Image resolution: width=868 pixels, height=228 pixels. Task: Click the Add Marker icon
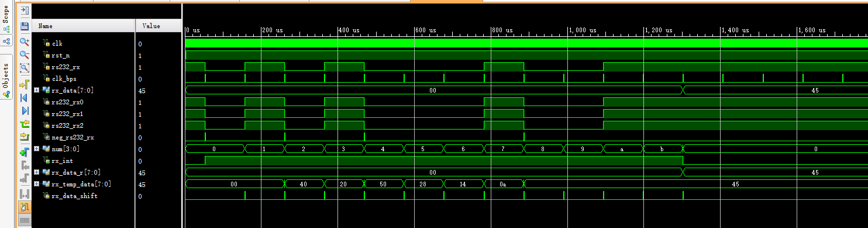[25, 152]
